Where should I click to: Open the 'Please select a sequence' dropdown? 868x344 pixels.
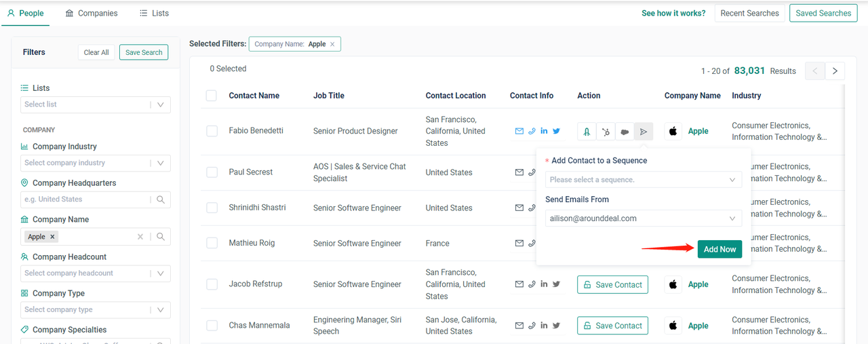pyautogui.click(x=643, y=180)
